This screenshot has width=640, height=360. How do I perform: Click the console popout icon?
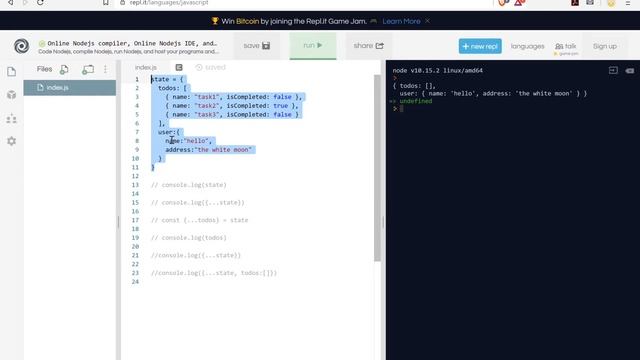click(x=613, y=71)
